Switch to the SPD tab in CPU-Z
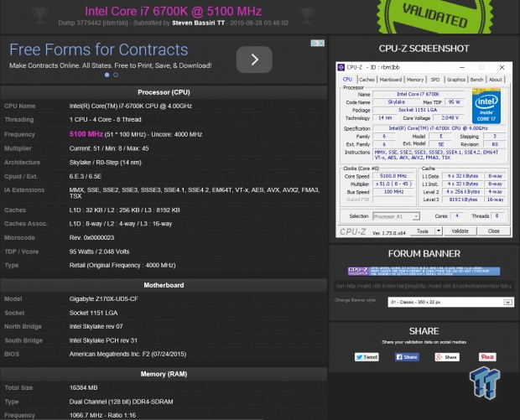This screenshot has height=420, width=520. [x=435, y=80]
